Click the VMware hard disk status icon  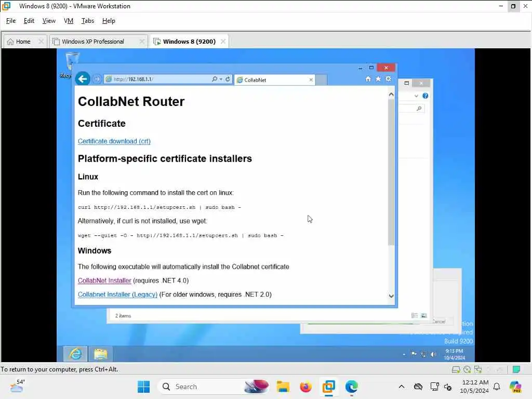coord(456,369)
